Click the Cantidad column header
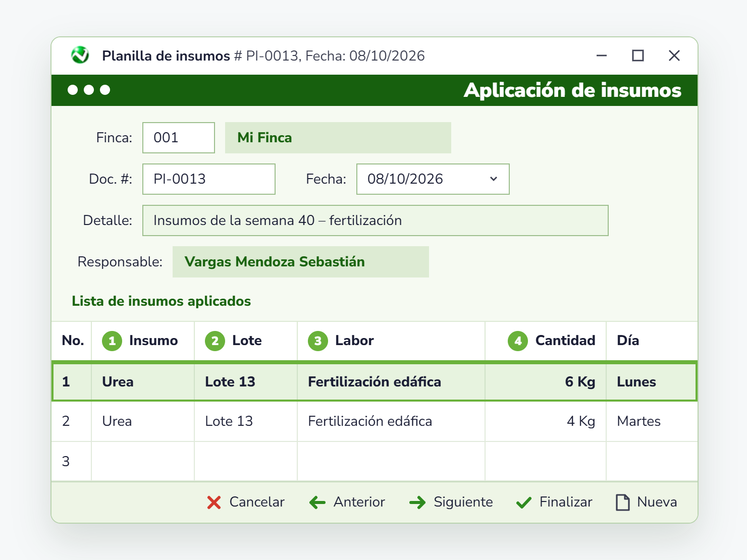The height and width of the screenshot is (560, 747). 546,341
